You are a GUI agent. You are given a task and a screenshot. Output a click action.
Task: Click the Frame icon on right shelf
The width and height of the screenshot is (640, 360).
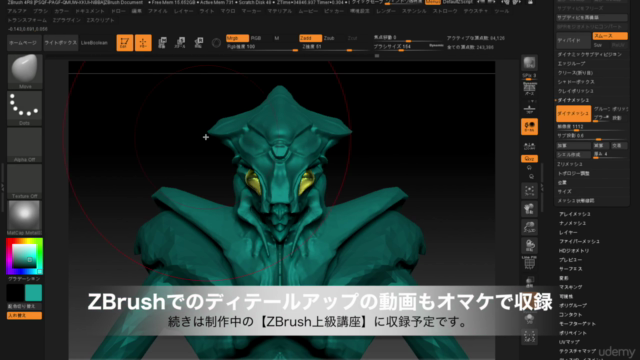pos(529,191)
